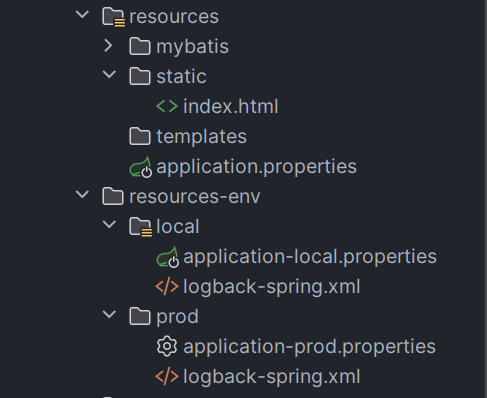The height and width of the screenshot is (398, 487).
Task: Click the resources-env folder icon
Action: (x=113, y=196)
